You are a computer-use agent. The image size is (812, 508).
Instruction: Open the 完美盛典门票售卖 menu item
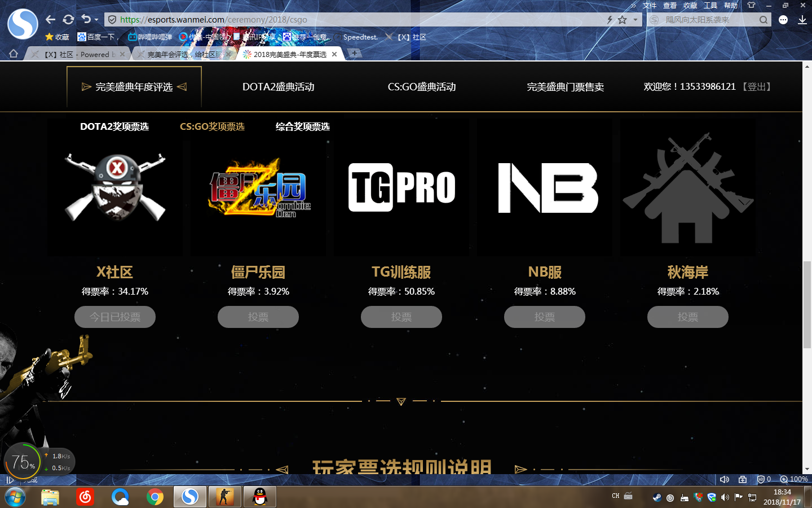point(566,87)
